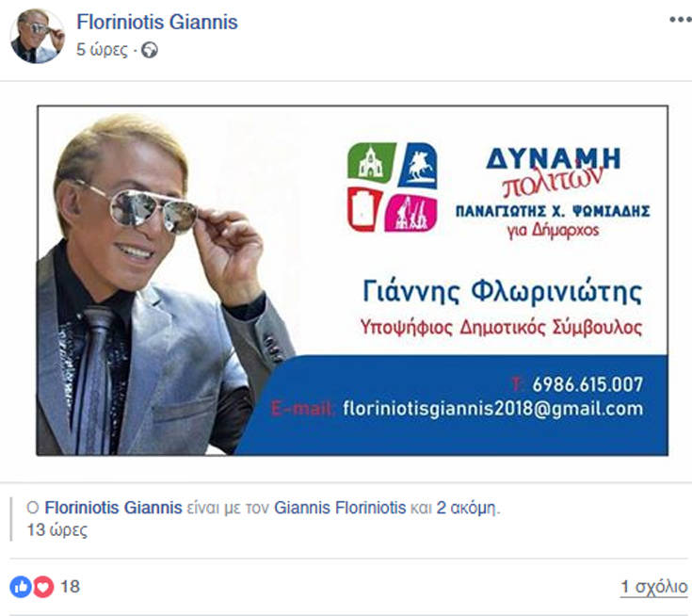Click the blue like reaction icon
The width and height of the screenshot is (692, 616).
(x=21, y=587)
